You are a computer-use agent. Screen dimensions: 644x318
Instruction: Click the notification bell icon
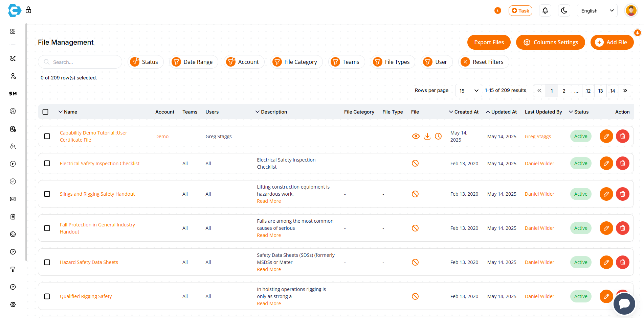click(x=545, y=11)
